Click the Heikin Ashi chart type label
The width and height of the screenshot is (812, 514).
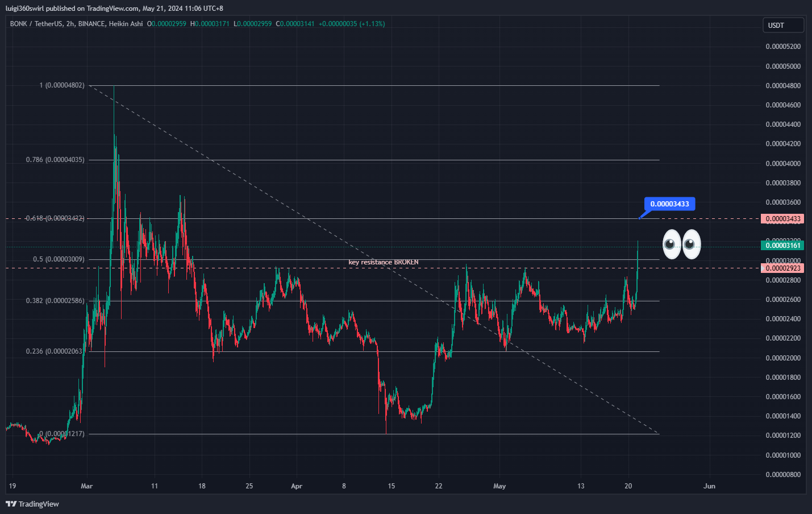click(126, 24)
